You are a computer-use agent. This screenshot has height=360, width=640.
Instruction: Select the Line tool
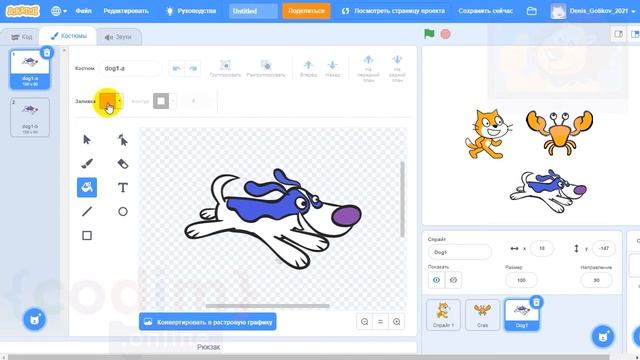(87, 211)
